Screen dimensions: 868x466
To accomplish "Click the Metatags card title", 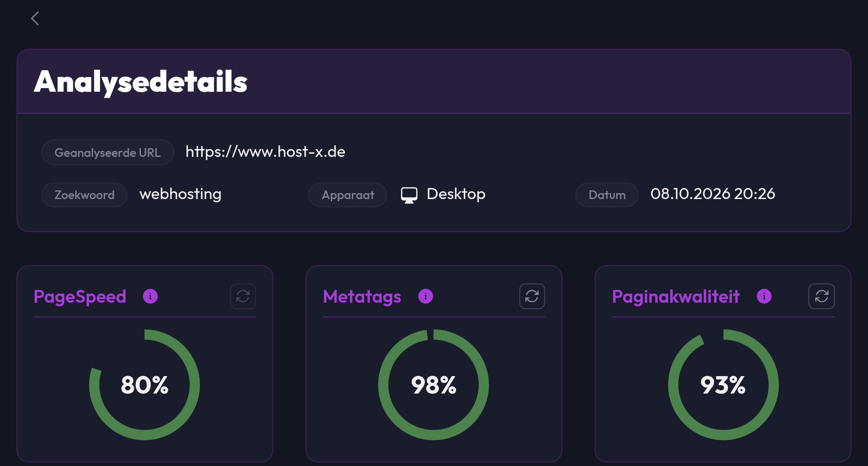I will (362, 297).
